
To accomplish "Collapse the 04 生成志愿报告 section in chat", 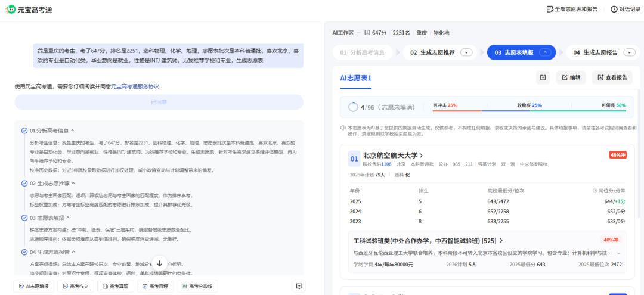I will click(73, 252).
